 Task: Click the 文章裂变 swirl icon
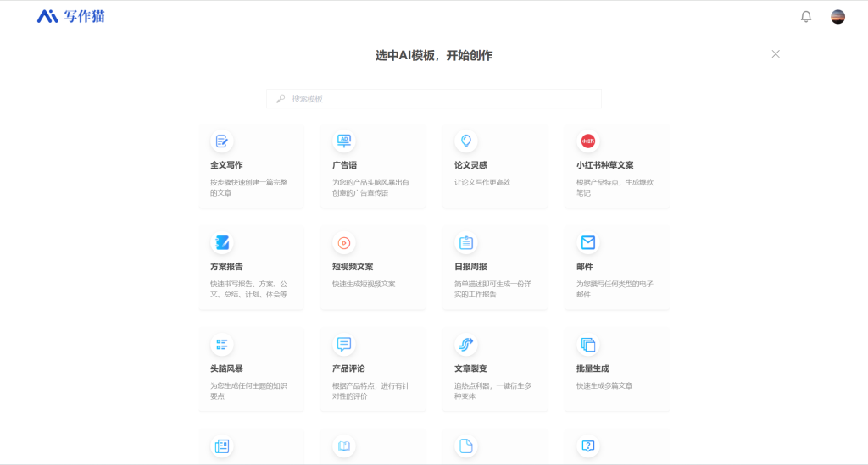466,345
